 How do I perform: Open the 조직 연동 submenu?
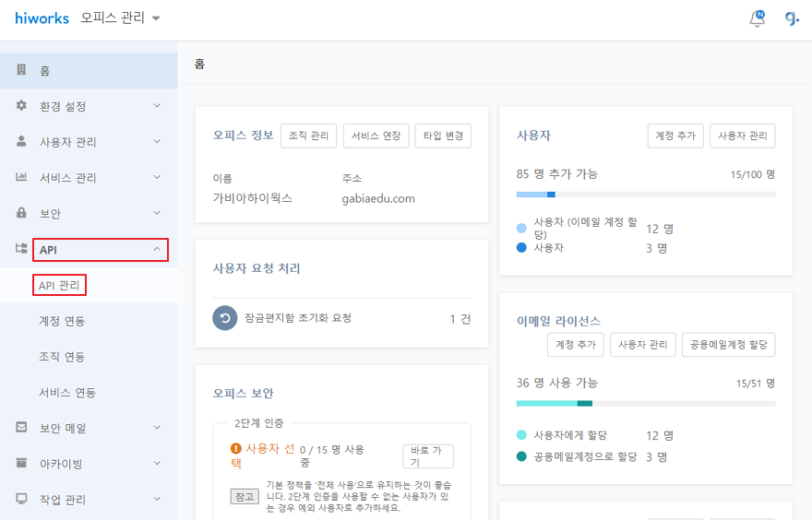pos(62,357)
